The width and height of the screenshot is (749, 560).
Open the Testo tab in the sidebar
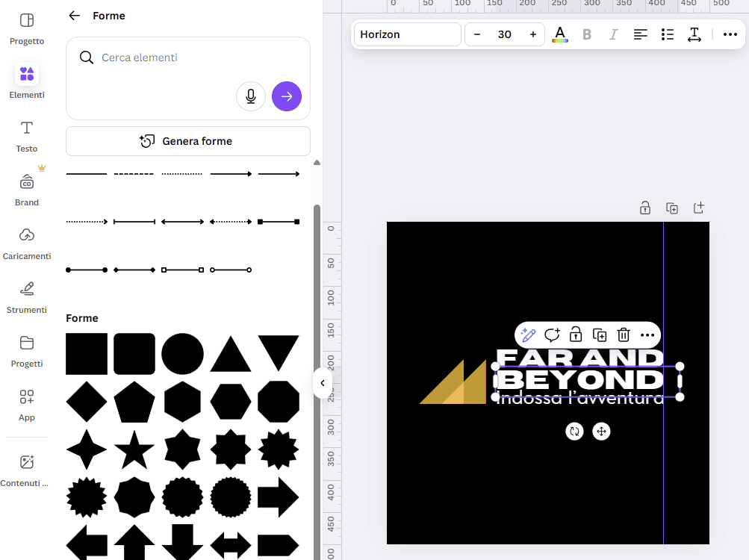click(27, 136)
